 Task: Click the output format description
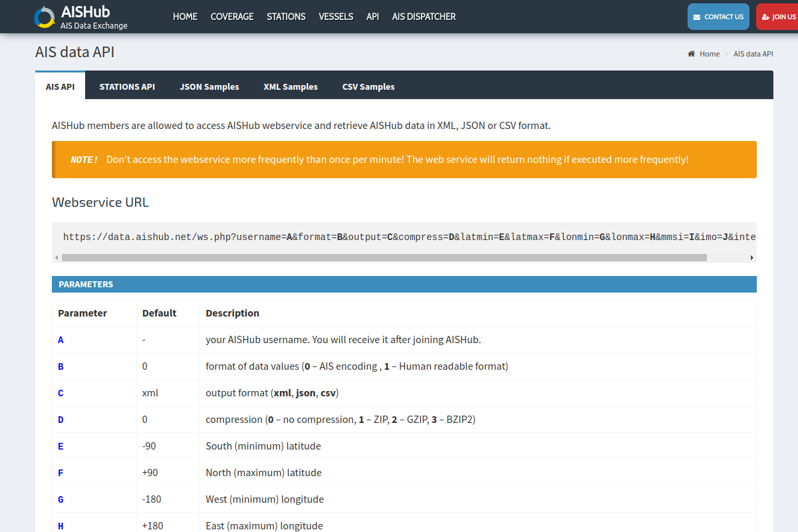pos(272,393)
